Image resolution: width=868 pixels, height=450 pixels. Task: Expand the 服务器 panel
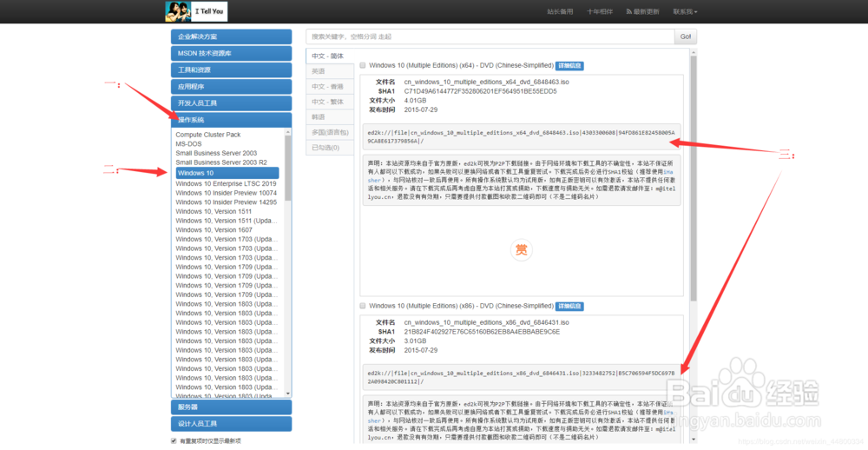[x=232, y=407]
